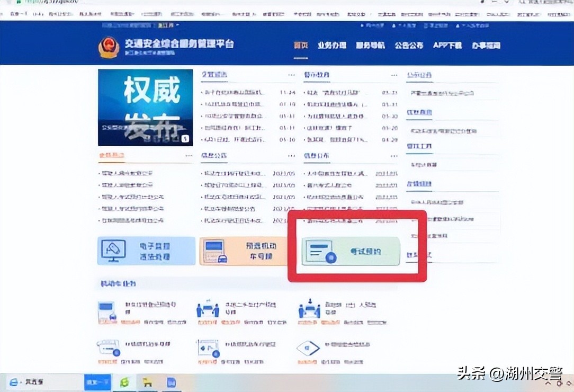Screen dimensions: 574x392
Task: Click the second-hand car transfer service icon
Action: click(x=208, y=307)
